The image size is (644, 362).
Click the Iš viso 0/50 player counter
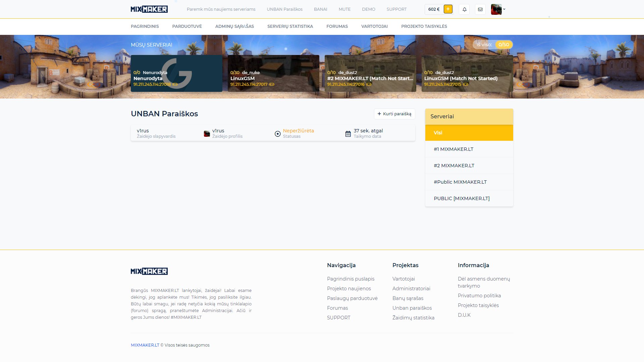tap(493, 45)
